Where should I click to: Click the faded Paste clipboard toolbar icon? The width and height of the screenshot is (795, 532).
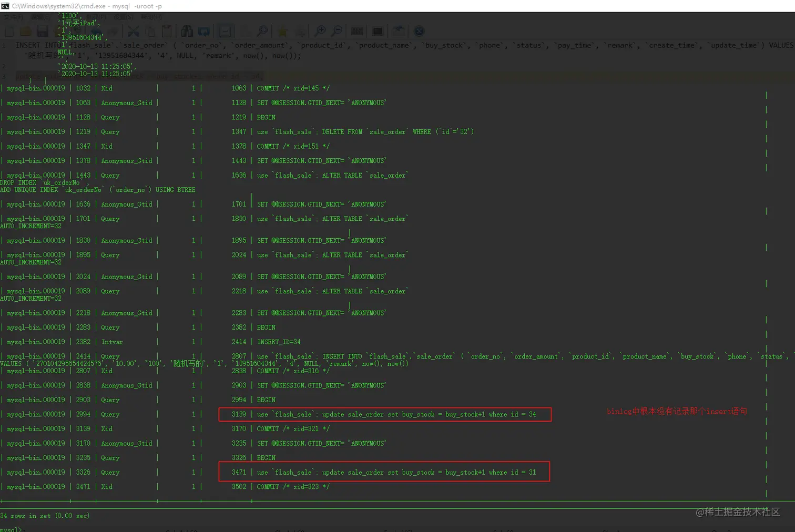[167, 31]
